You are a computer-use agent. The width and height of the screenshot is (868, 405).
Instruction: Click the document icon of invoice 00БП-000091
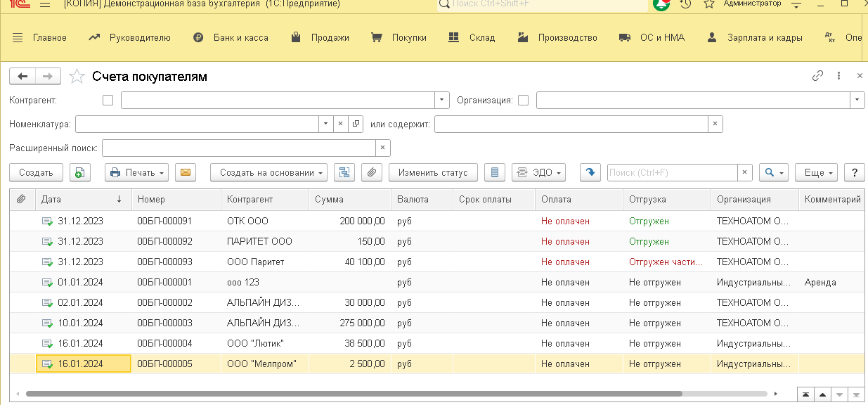pyautogui.click(x=47, y=221)
